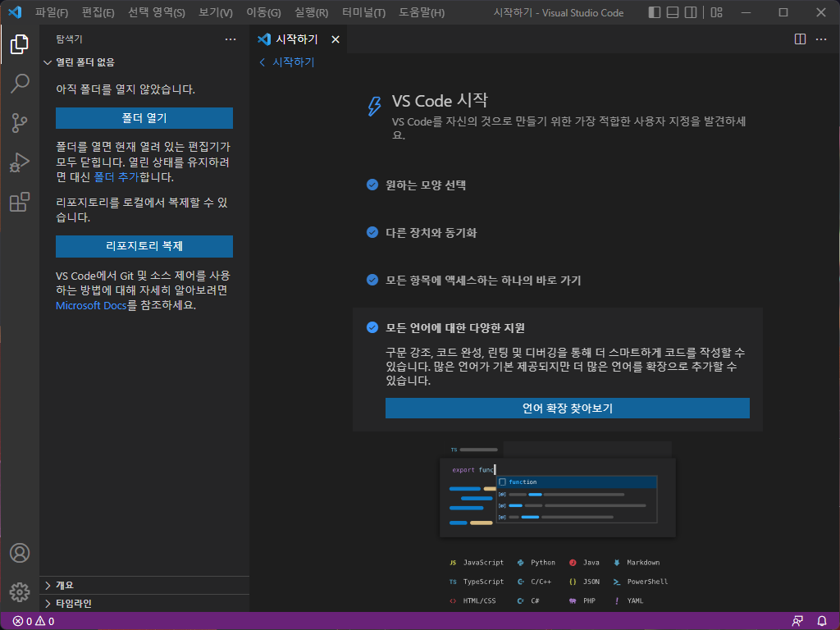Open the 도움말(H) menu

pos(422,12)
